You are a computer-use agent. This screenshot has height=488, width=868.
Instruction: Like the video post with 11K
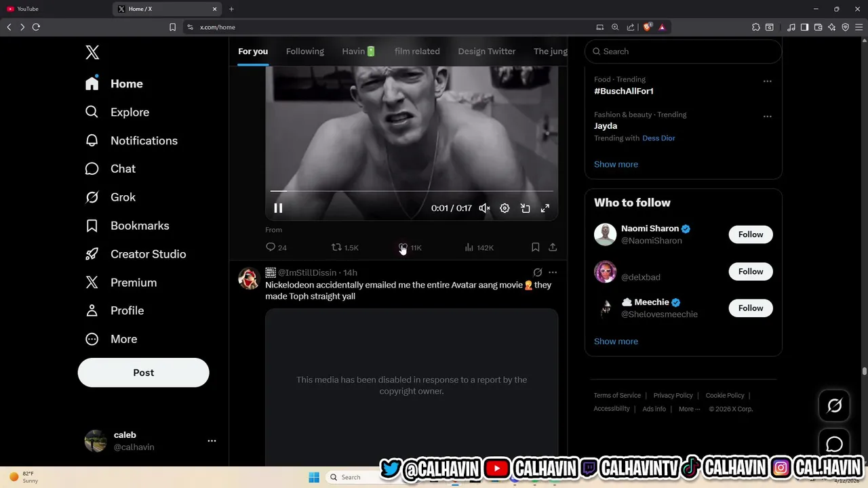[x=411, y=247]
